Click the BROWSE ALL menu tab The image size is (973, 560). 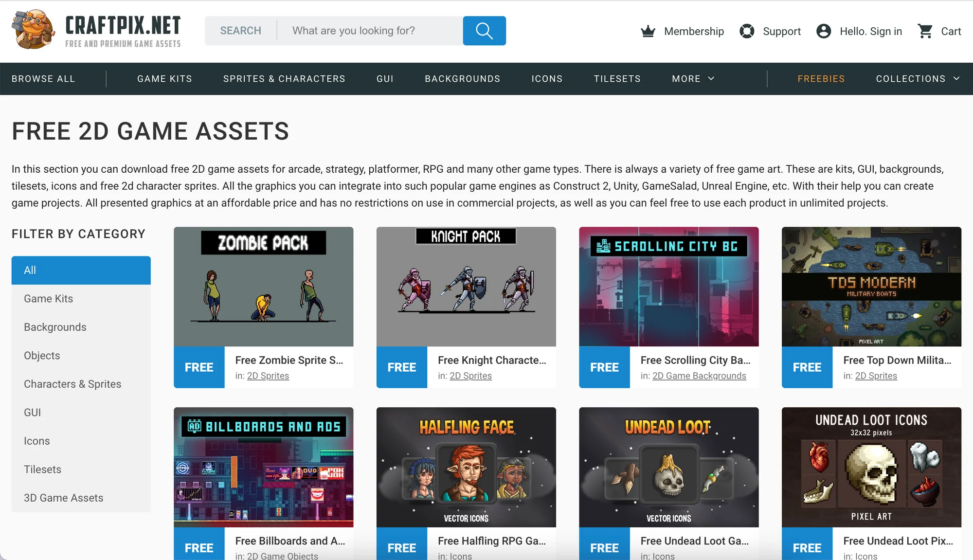pos(43,78)
